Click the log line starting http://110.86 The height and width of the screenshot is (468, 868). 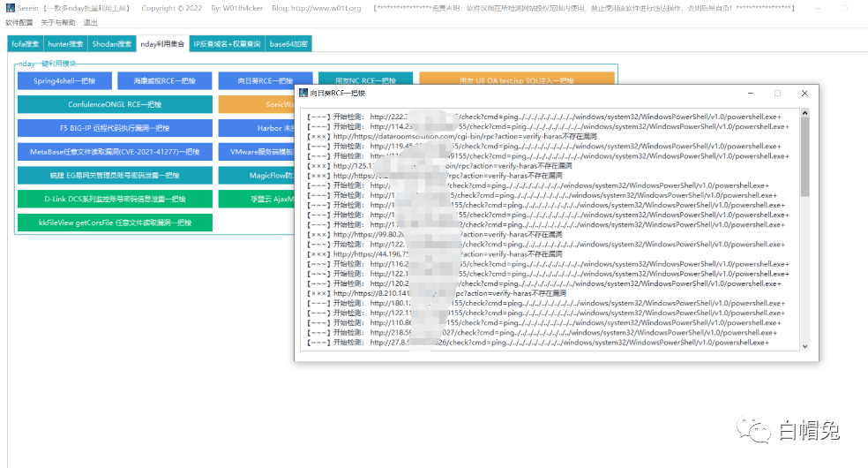tap(544, 322)
